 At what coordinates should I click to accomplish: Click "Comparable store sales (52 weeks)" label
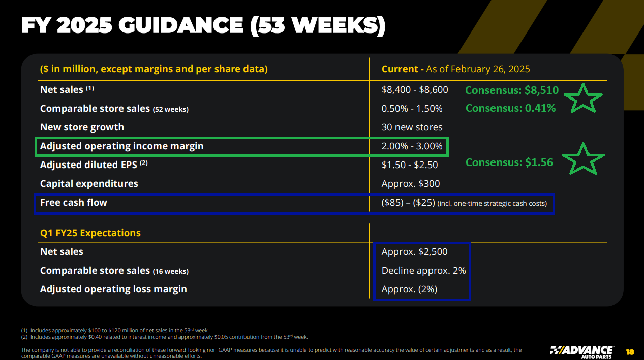point(114,108)
